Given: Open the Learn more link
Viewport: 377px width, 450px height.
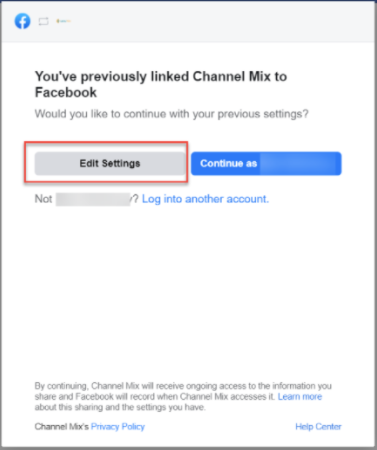Looking at the screenshot, I should [300, 397].
